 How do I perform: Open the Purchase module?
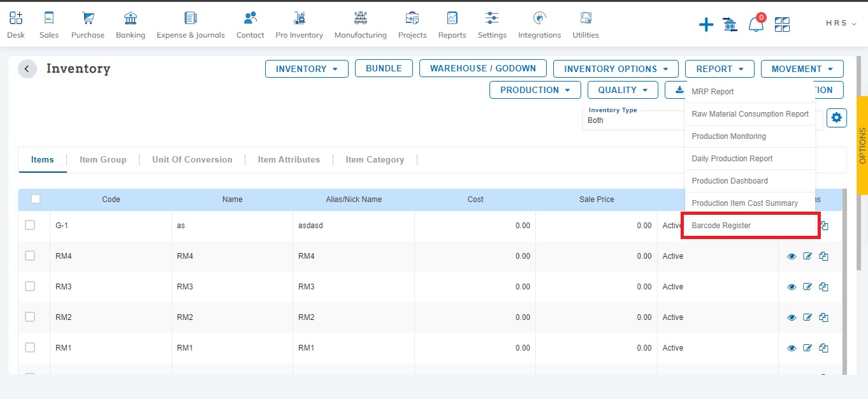click(88, 25)
